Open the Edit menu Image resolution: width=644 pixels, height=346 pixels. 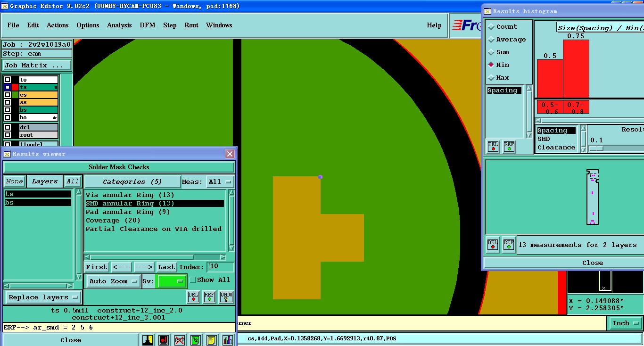(x=33, y=25)
